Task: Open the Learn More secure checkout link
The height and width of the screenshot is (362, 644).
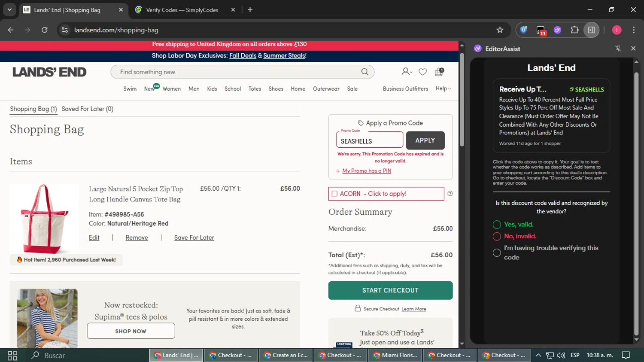Action: point(414,309)
